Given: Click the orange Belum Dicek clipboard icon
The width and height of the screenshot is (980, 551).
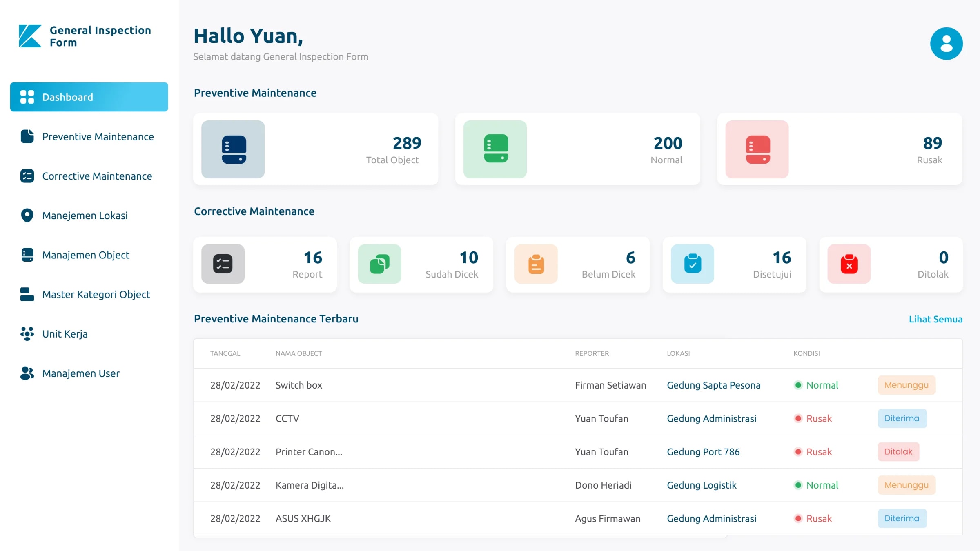Looking at the screenshot, I should pos(536,264).
